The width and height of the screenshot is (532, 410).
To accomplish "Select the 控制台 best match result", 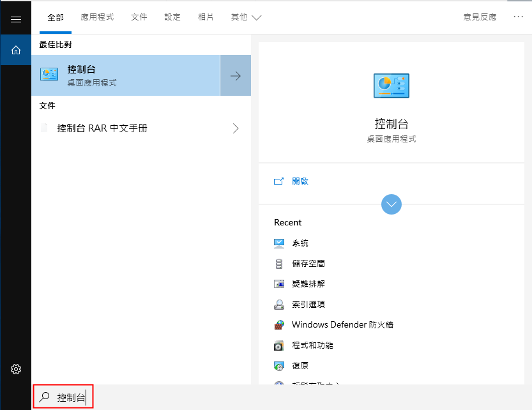I will [126, 75].
